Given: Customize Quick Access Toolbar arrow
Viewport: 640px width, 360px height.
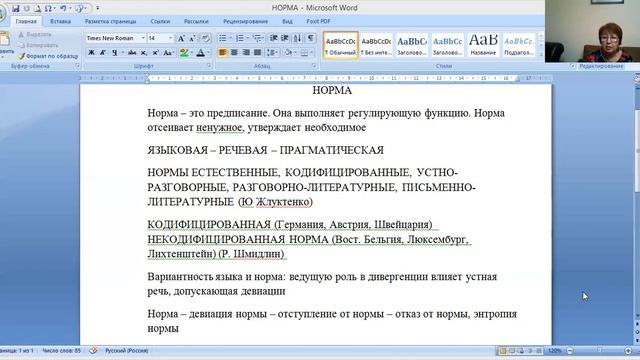Looking at the screenshot, I should click(98, 8).
